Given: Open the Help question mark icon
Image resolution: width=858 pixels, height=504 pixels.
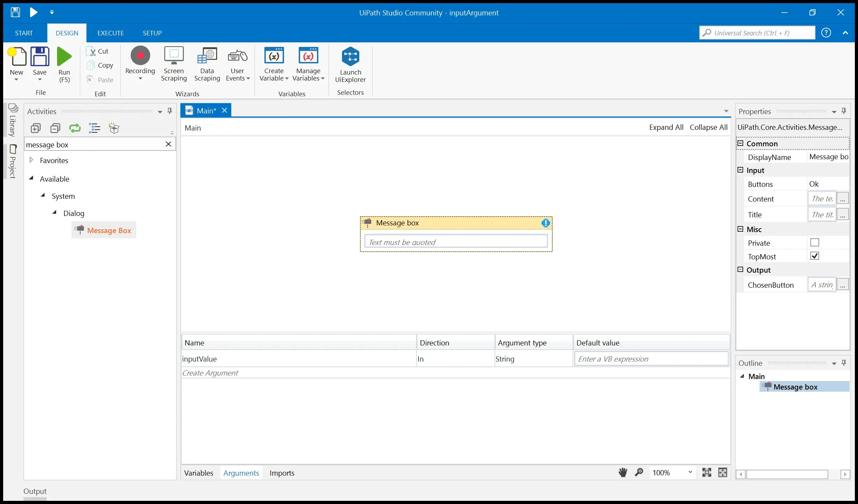Looking at the screenshot, I should coord(826,33).
